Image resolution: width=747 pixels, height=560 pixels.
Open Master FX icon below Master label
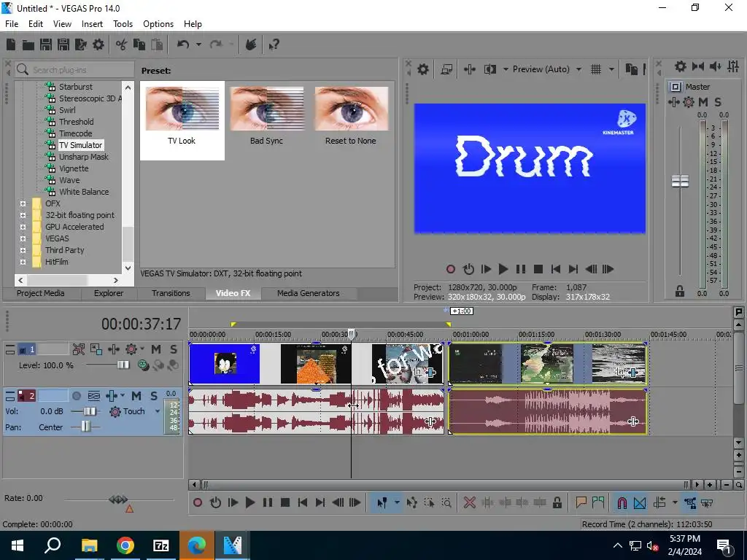pyautogui.click(x=673, y=102)
